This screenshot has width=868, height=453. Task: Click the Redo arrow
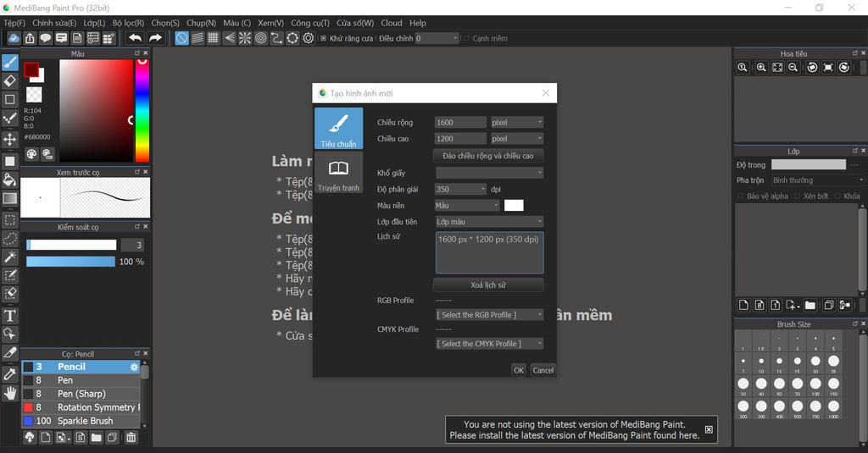156,38
